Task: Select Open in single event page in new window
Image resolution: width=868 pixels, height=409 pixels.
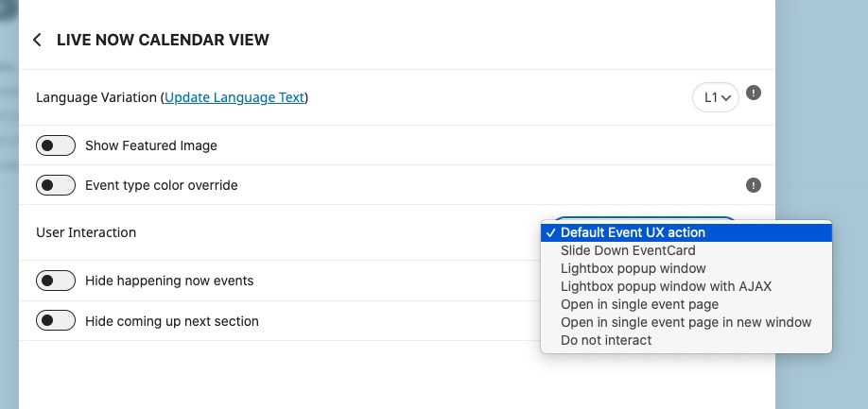Action: tap(686, 322)
